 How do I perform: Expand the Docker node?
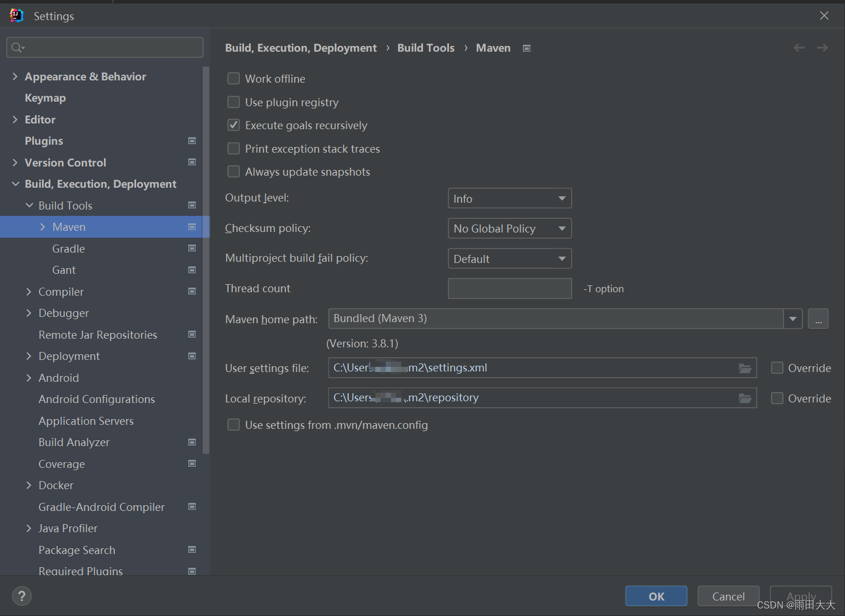(29, 485)
